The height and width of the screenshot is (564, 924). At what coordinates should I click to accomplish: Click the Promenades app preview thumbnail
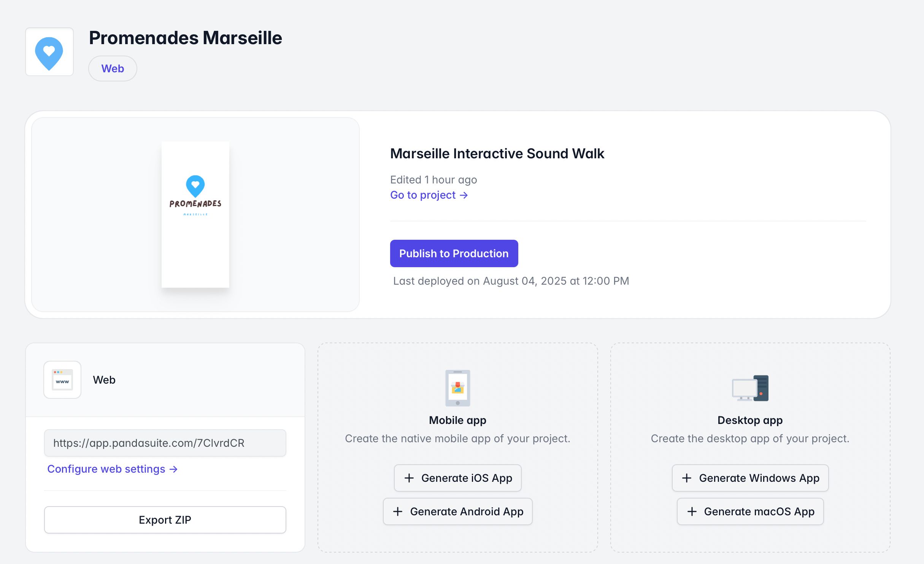tap(195, 215)
